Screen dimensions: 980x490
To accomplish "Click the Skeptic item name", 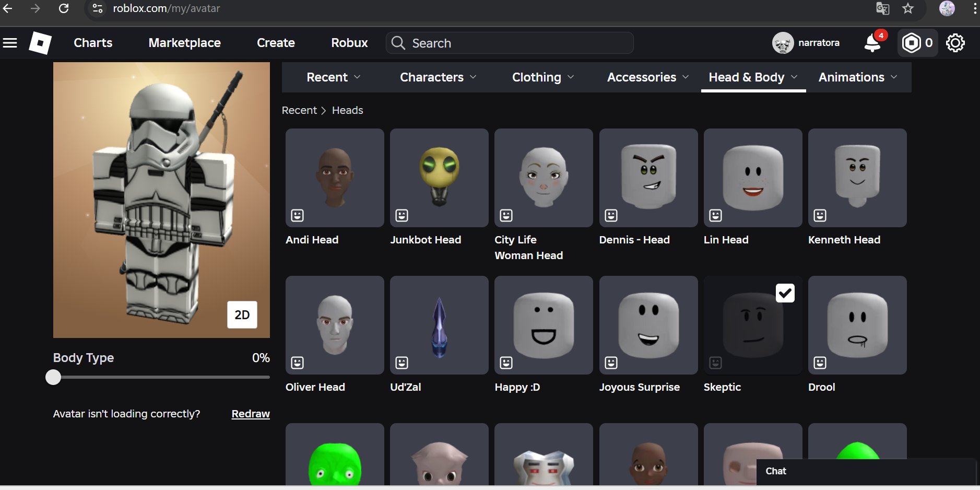I will pyautogui.click(x=722, y=387).
